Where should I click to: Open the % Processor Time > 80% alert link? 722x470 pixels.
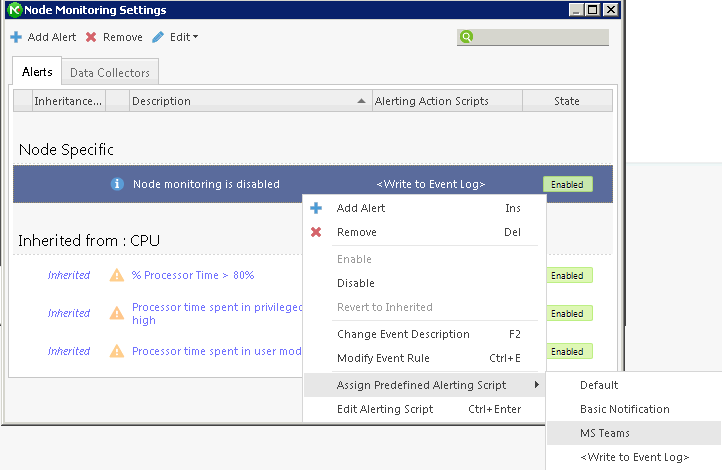pos(193,275)
